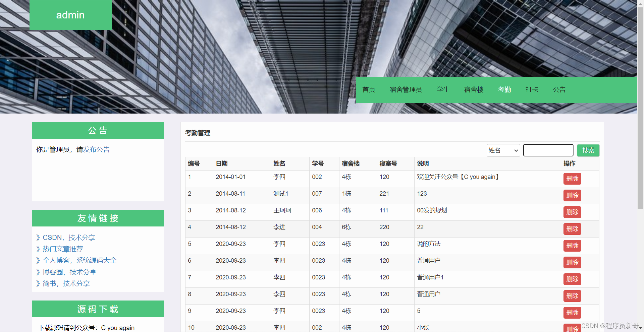Open the 宿舍管理员 menu item
This screenshot has height=332, width=644.
(x=406, y=89)
